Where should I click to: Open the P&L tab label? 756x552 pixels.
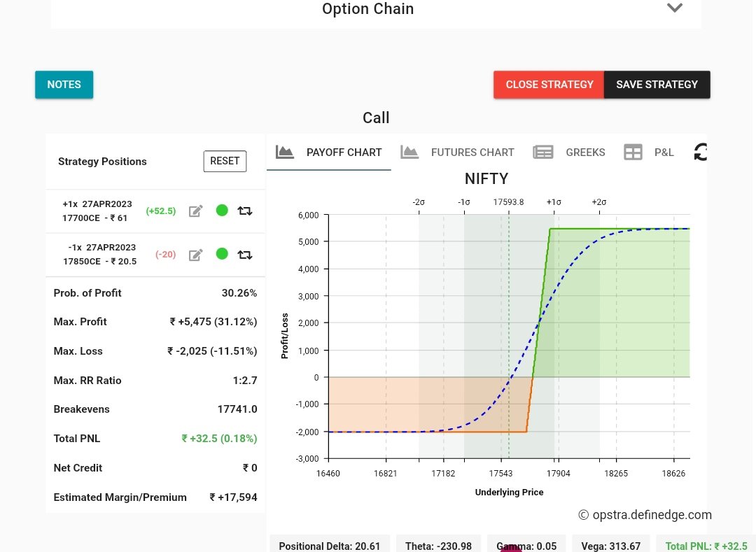pos(664,153)
